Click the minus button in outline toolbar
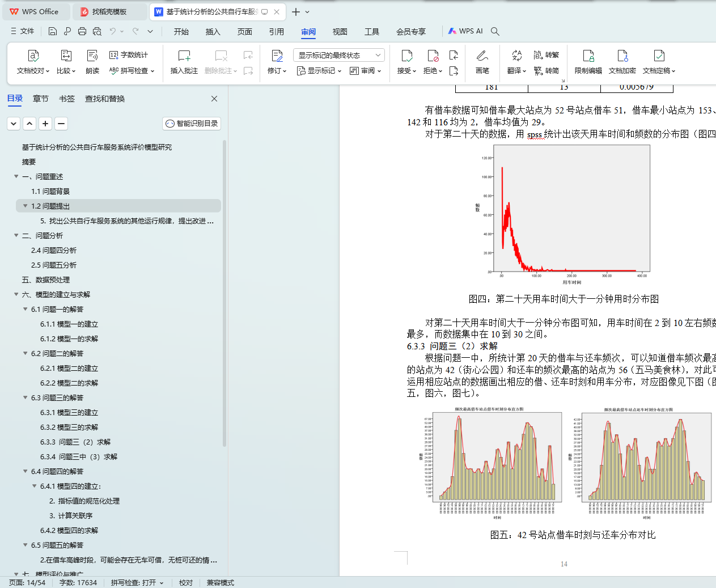 (x=61, y=123)
